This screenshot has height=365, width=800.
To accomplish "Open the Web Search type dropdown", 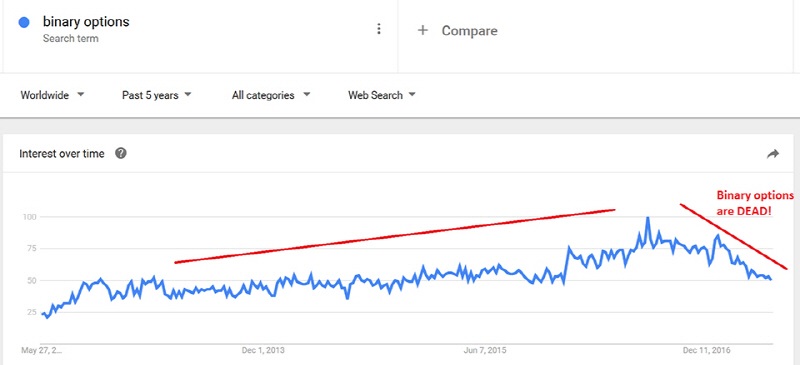I will (382, 95).
